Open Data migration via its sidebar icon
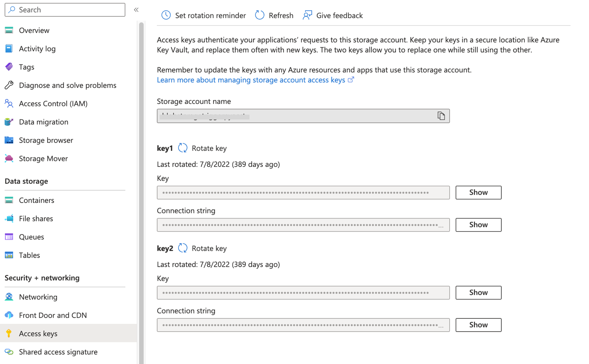The width and height of the screenshot is (589, 364). coord(9,122)
